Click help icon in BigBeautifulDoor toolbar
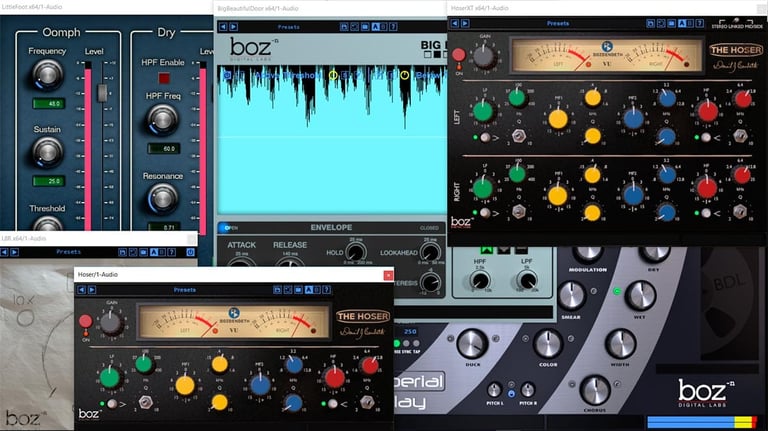768x431 pixels. [x=393, y=27]
